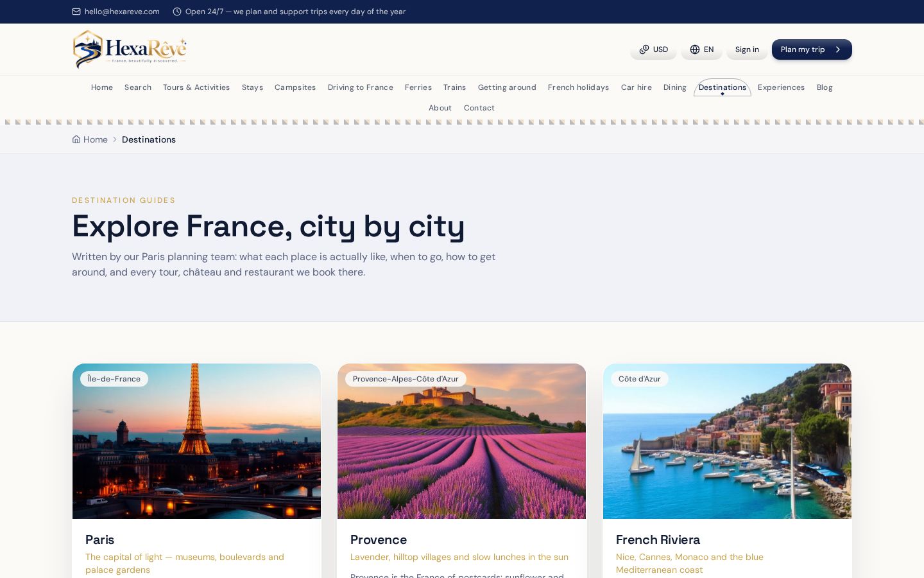Open the Contact page
Screen dimensions: 924x578
pyautogui.click(x=479, y=108)
